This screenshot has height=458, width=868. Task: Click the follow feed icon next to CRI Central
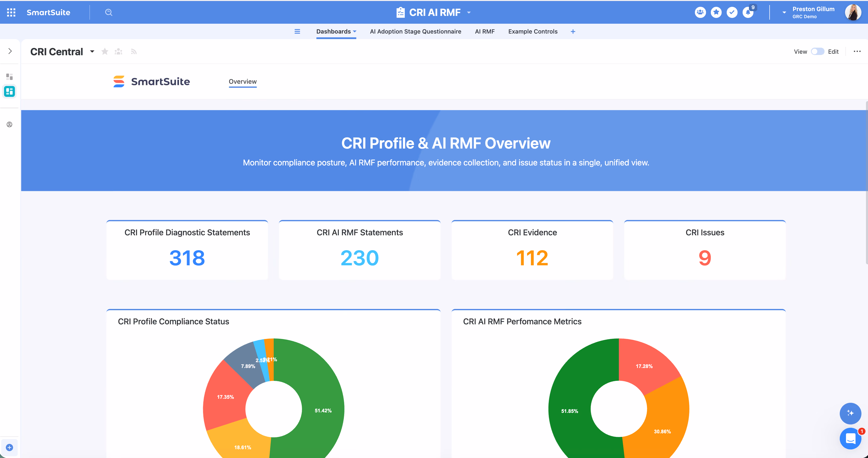134,51
